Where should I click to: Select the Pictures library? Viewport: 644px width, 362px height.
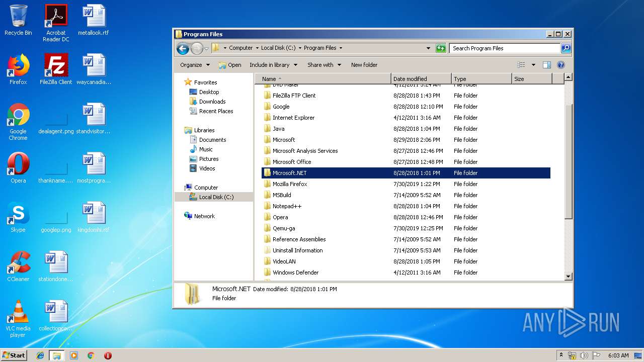204,159
